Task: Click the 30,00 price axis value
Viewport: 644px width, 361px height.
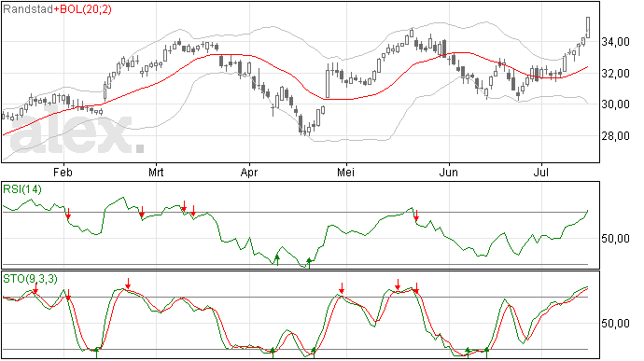Action: [615, 104]
